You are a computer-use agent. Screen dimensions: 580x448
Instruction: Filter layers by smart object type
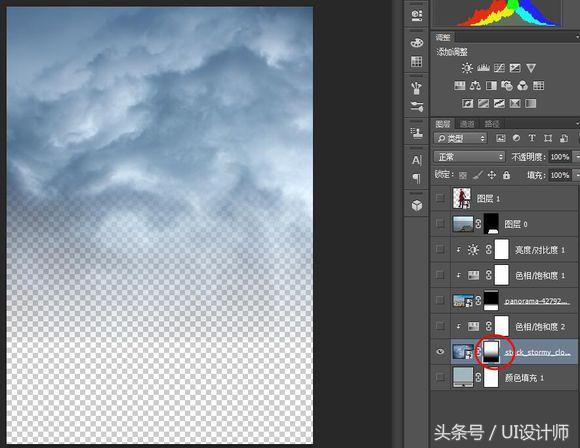tap(564, 138)
